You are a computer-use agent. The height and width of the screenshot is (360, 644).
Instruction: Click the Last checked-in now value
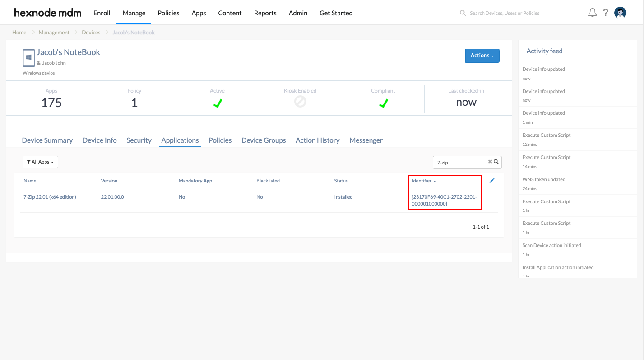[466, 102]
